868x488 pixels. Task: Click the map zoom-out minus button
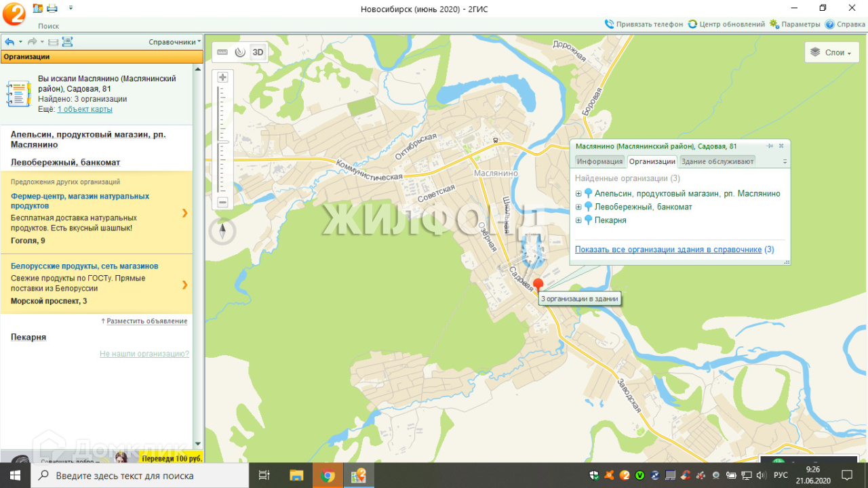tap(222, 202)
